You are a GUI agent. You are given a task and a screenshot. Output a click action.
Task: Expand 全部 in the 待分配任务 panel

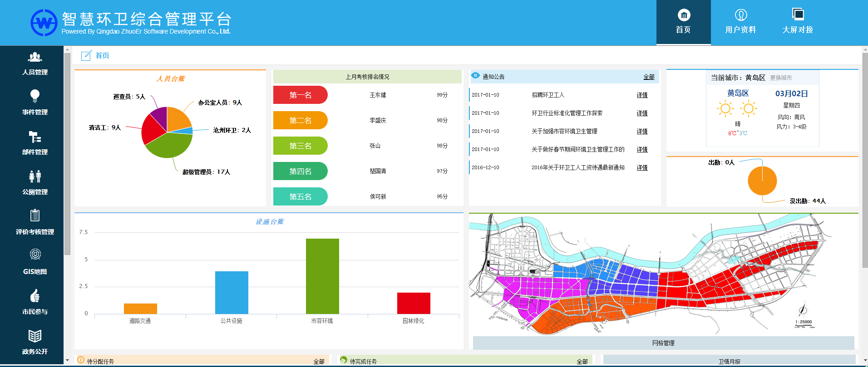pos(319,362)
